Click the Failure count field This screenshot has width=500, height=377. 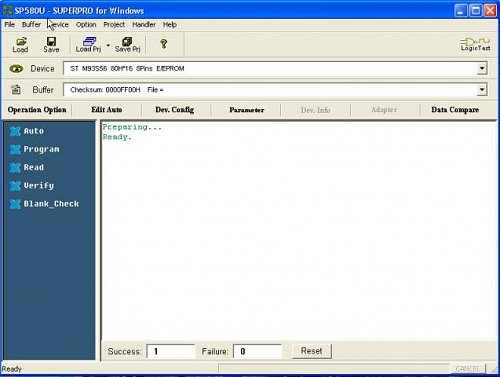[257, 351]
